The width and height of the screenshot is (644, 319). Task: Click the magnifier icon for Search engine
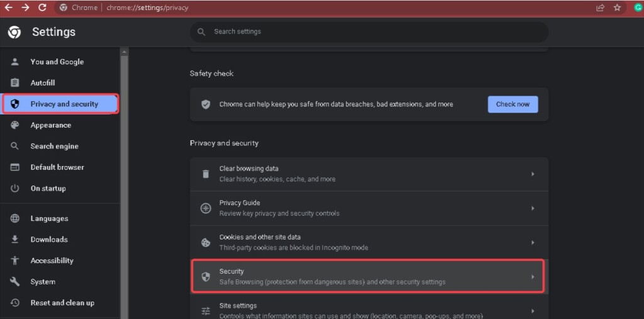[15, 146]
